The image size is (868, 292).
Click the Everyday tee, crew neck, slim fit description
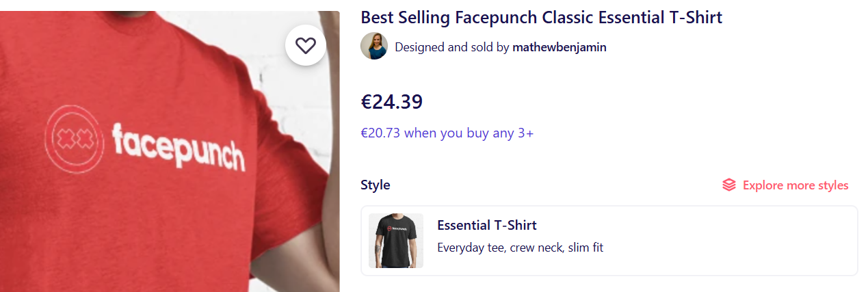(520, 248)
